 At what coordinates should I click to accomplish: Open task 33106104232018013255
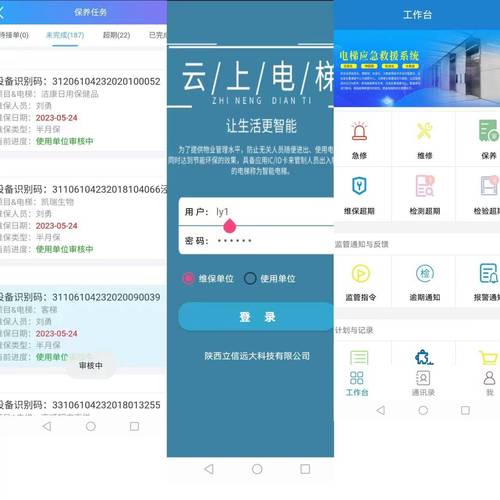(83, 405)
